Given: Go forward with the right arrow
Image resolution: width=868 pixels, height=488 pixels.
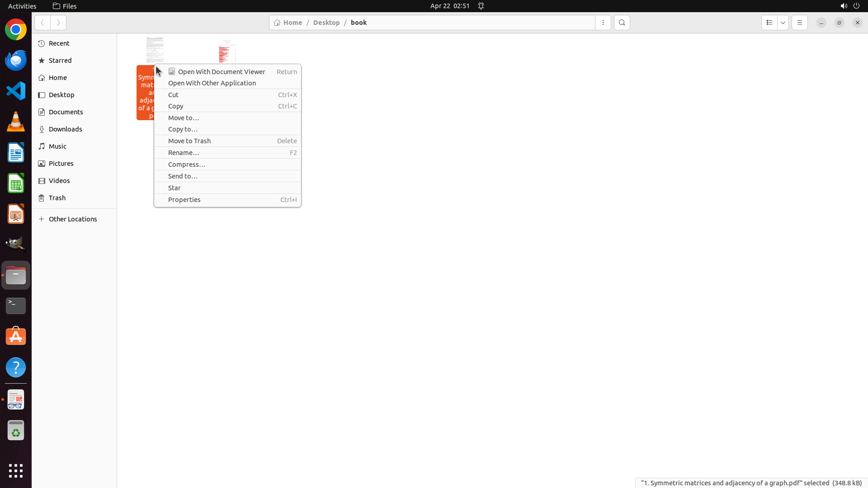Looking at the screenshot, I should pos(58,23).
